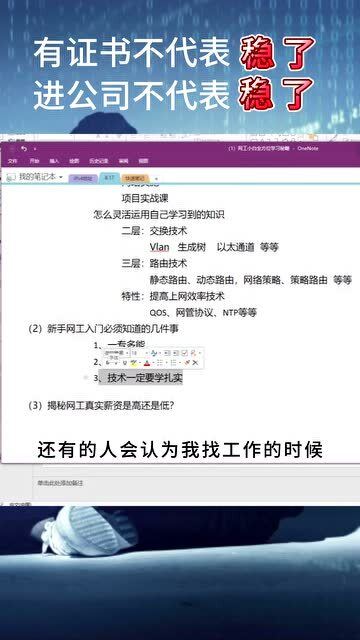Click the increase indent icon in mini toolbar
The image size is (360, 640).
[x=176, y=353]
